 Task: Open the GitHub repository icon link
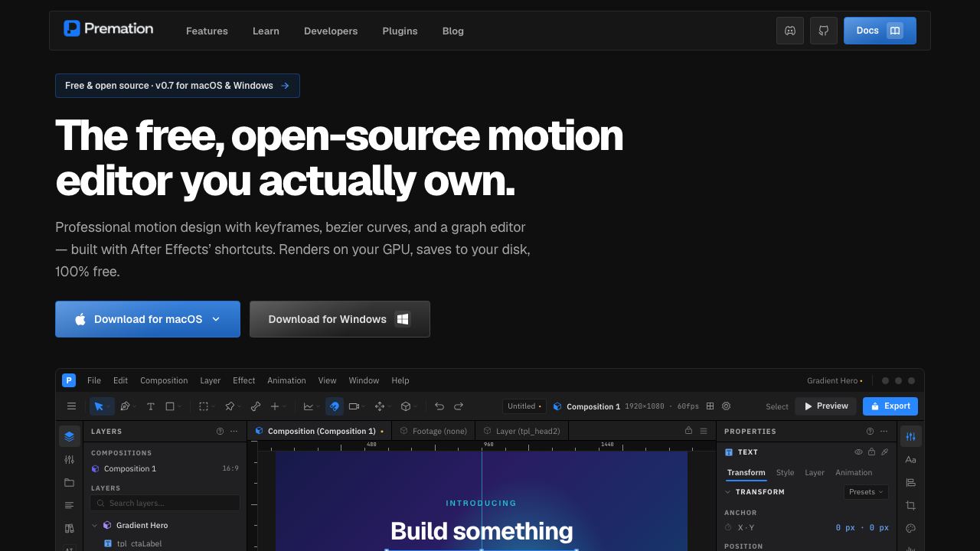tap(824, 31)
